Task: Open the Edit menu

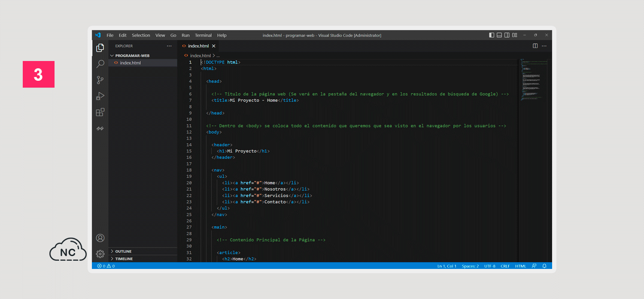Action: click(x=123, y=35)
